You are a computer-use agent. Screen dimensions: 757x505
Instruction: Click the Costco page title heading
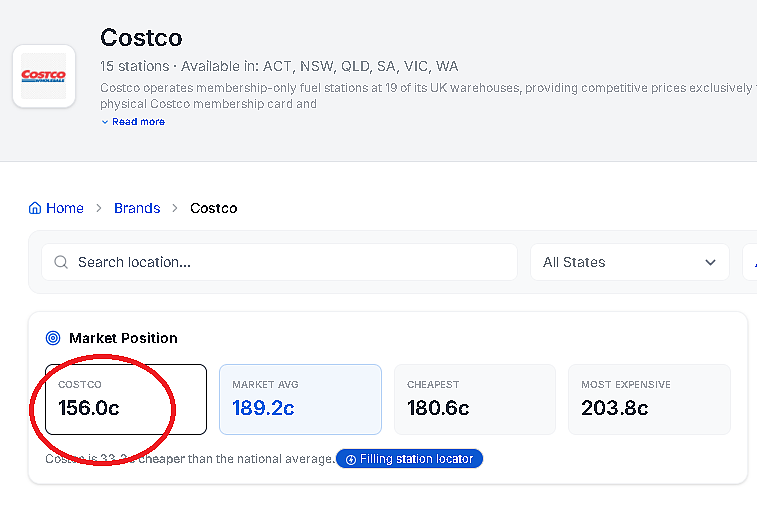(141, 38)
